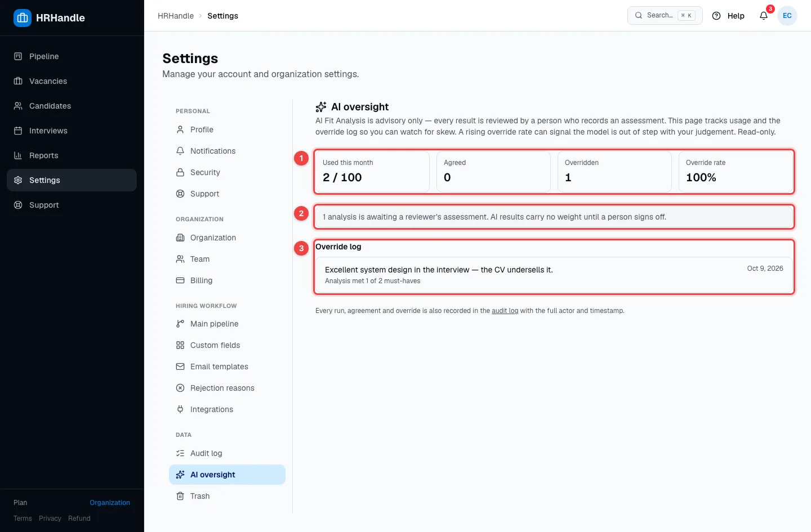Open Support in settings personal menu

point(227,194)
